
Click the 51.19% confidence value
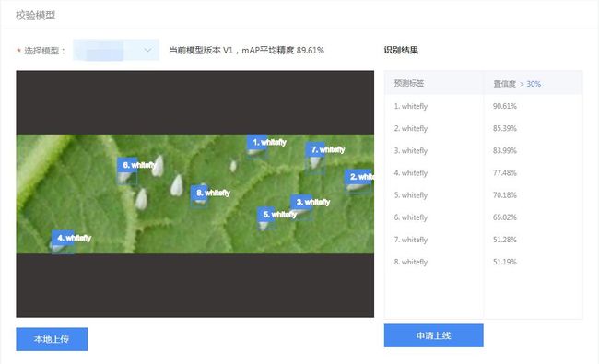(x=505, y=262)
